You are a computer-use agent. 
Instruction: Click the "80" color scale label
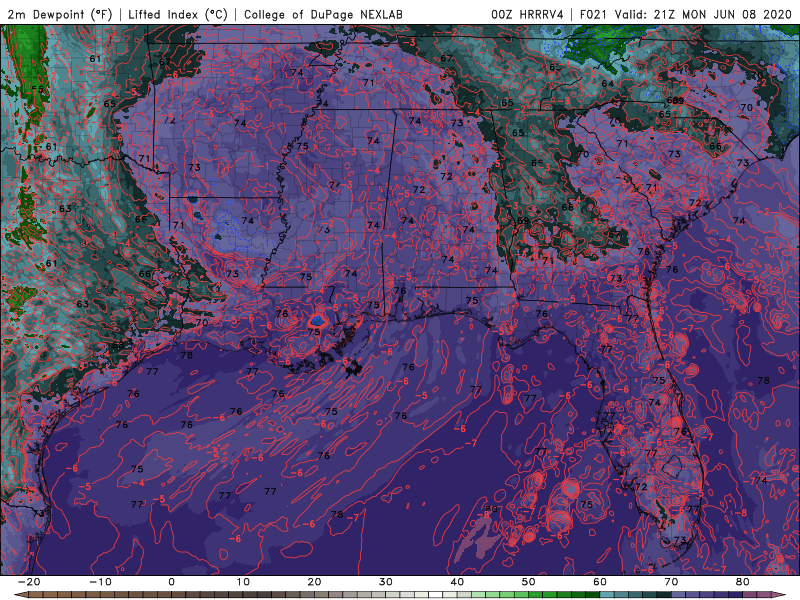pos(743,582)
